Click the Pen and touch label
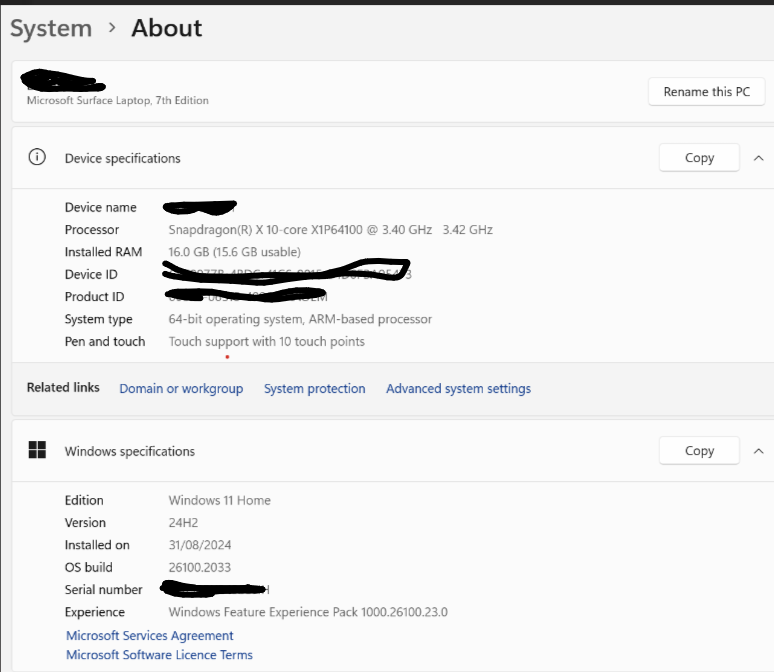Viewport: 774px width, 672px height. click(105, 342)
